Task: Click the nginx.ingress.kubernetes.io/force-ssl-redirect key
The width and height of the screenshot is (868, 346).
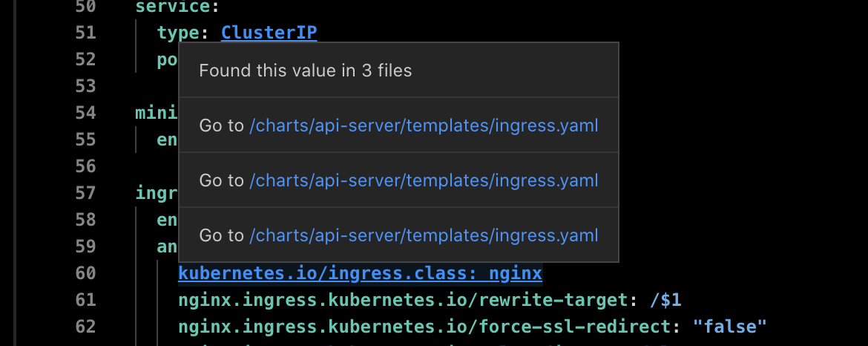Action: coord(425,327)
